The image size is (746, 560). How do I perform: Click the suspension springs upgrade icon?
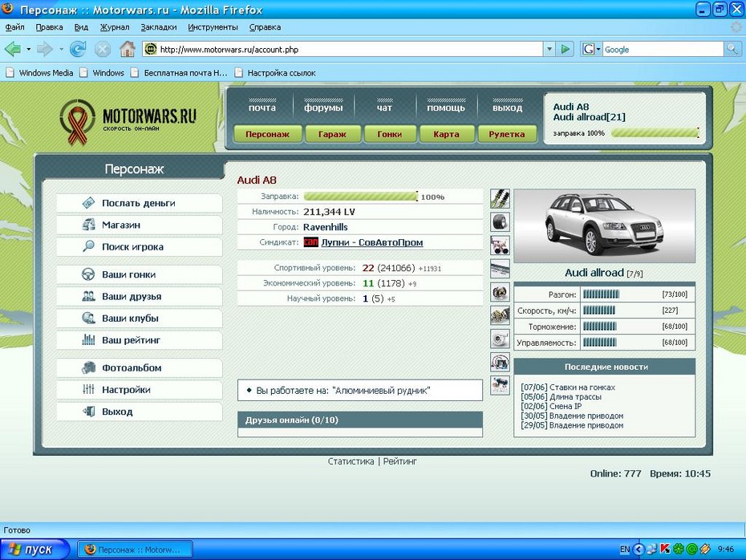(500, 198)
